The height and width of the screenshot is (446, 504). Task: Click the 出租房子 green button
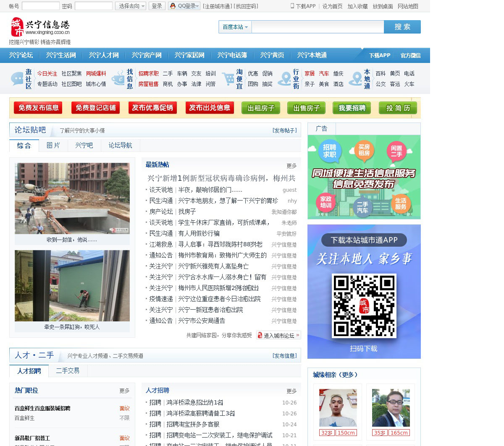coord(261,108)
